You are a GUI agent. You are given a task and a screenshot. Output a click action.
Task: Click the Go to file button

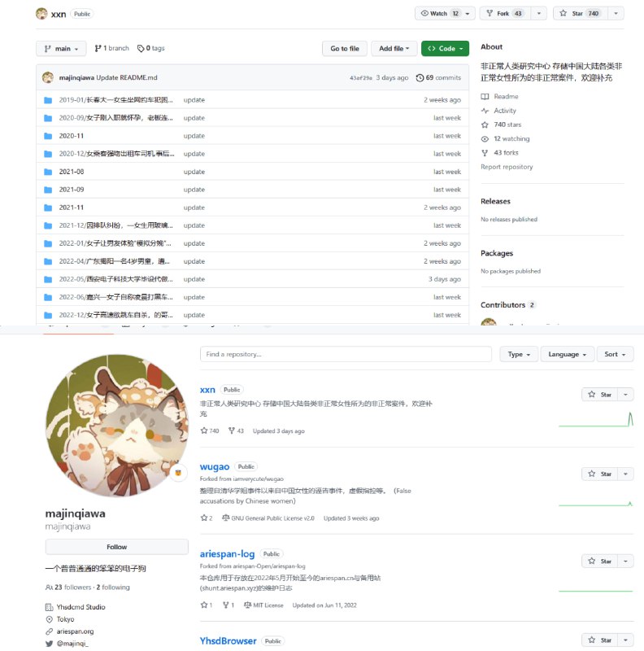[x=345, y=49]
